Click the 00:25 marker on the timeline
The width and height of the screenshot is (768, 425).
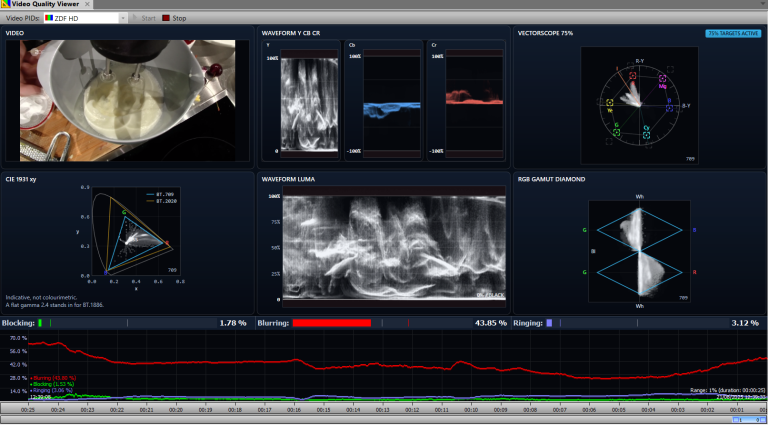coord(28,410)
